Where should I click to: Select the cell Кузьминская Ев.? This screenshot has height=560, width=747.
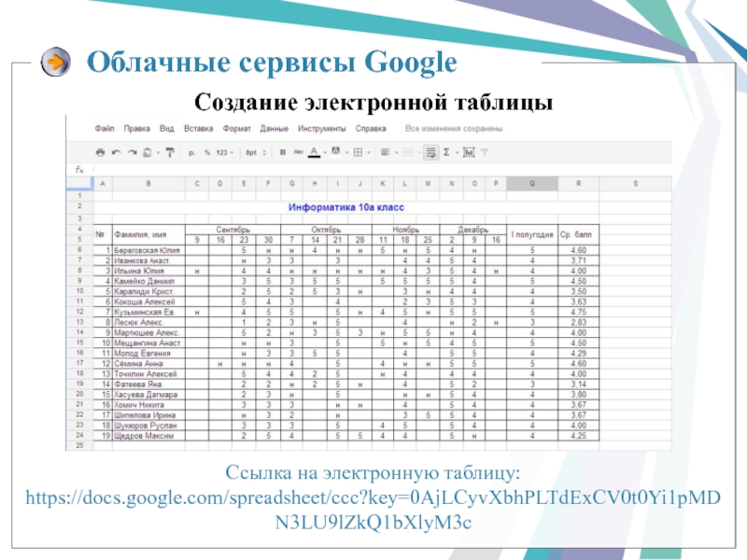point(148,312)
